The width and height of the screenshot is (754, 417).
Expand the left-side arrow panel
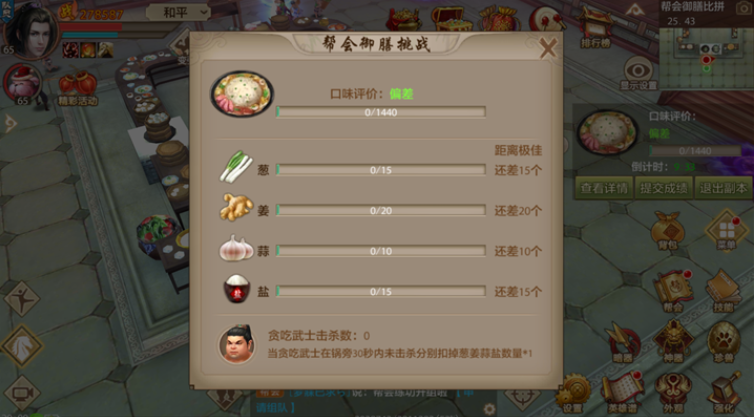pos(11,123)
